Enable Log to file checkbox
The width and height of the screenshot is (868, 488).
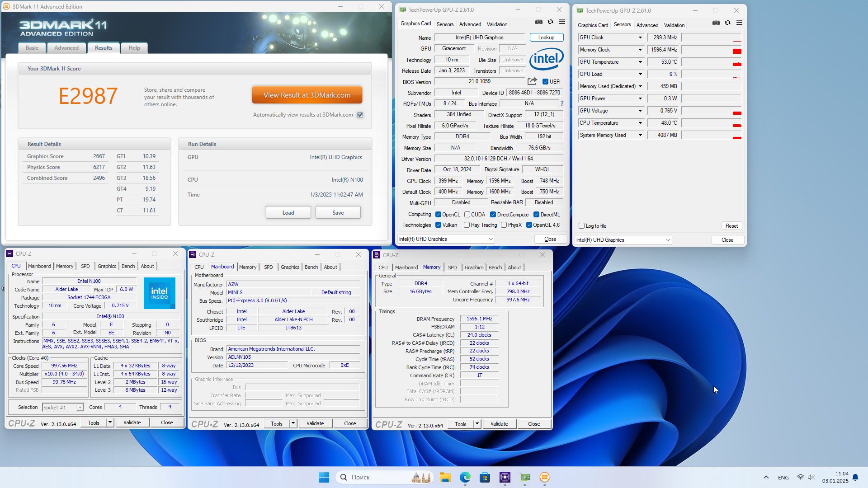[581, 226]
